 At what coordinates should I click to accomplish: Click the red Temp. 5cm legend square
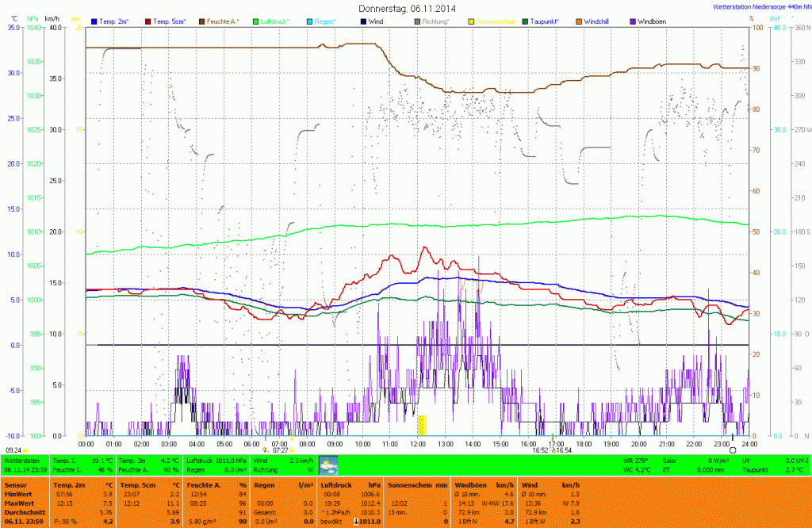148,21
